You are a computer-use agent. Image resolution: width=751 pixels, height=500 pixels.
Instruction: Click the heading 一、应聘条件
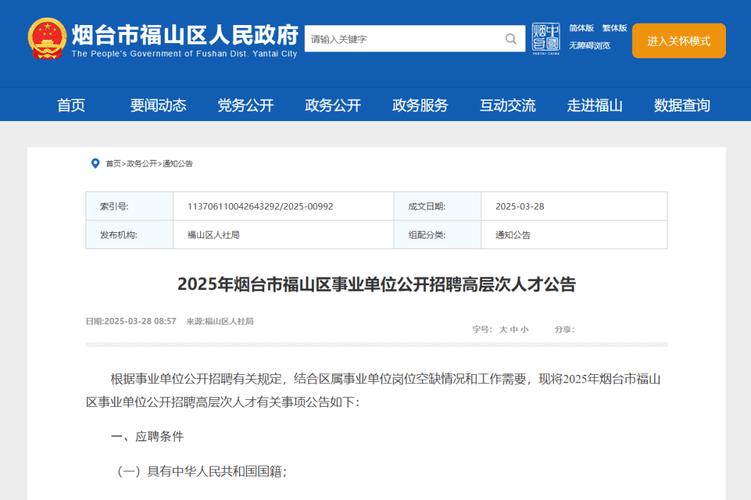click(x=147, y=436)
